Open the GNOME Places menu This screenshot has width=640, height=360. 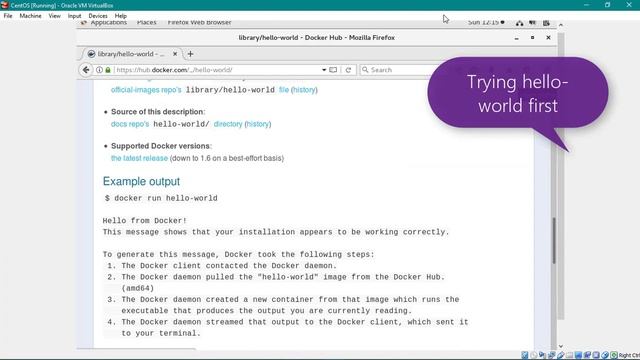point(147,22)
